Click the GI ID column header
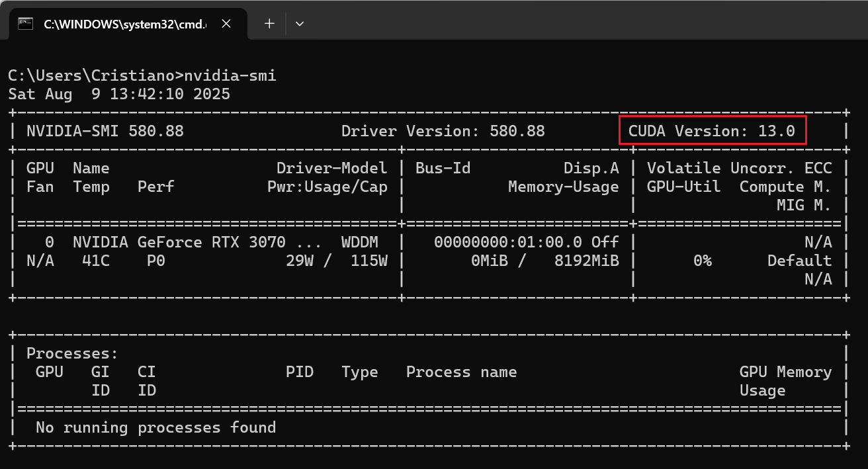 point(101,381)
